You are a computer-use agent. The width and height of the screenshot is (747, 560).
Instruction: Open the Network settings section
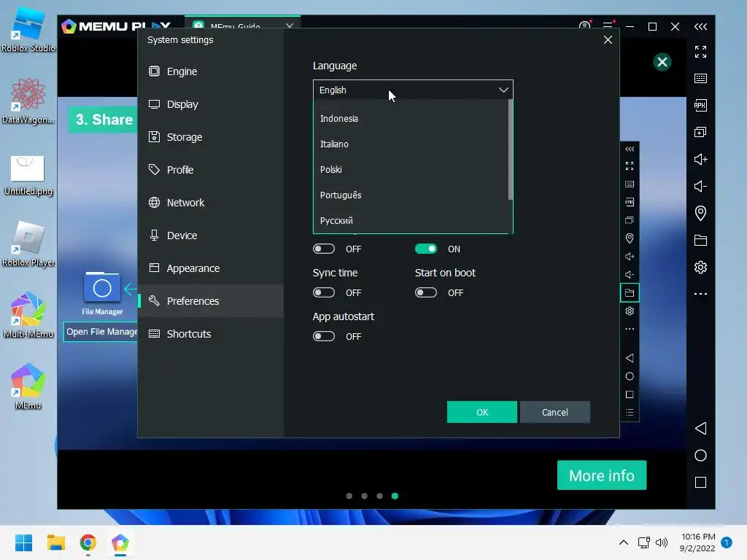pos(211,203)
